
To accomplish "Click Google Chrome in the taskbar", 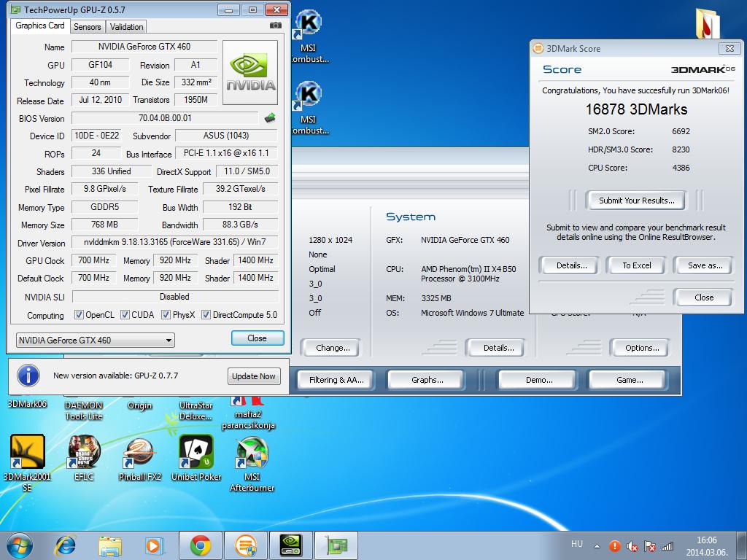I will pyautogui.click(x=201, y=545).
